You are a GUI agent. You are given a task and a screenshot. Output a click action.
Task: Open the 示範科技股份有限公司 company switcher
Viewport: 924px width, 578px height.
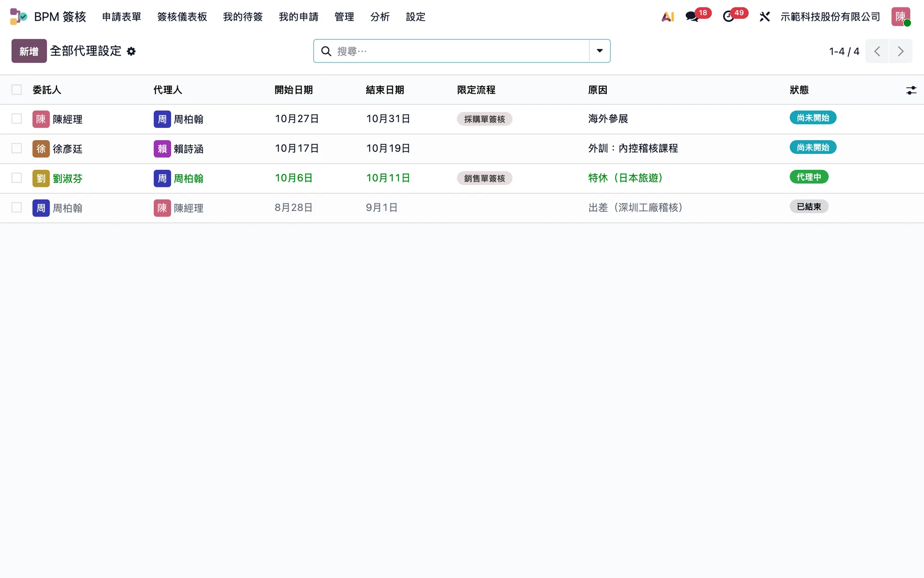tap(830, 17)
